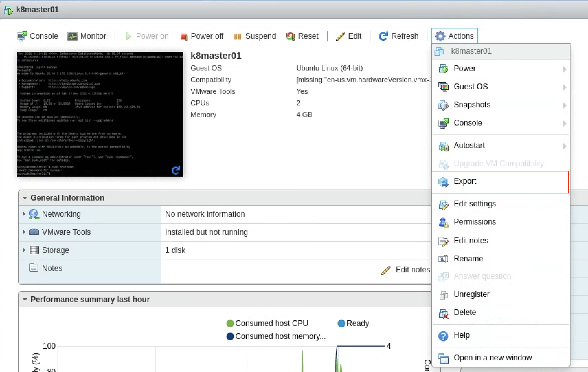Screen dimensions: 588x372
Task: Click the Monitor chart icon
Action: (72, 36)
